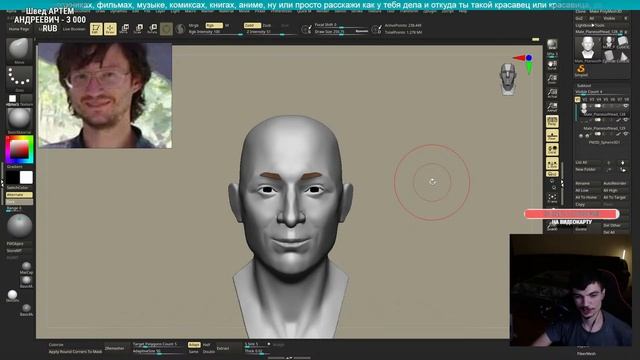
Task: Select the Draw mode button
Action: point(110,29)
